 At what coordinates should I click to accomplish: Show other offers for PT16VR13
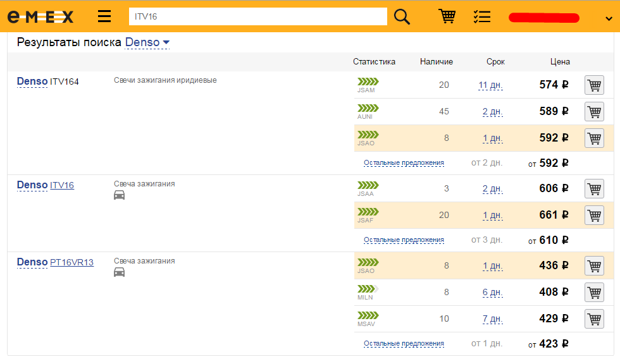(x=404, y=344)
